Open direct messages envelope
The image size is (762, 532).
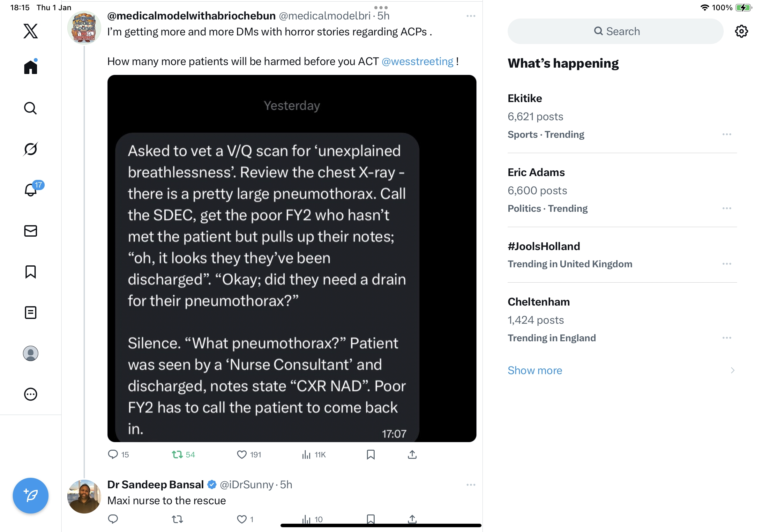[31, 231]
